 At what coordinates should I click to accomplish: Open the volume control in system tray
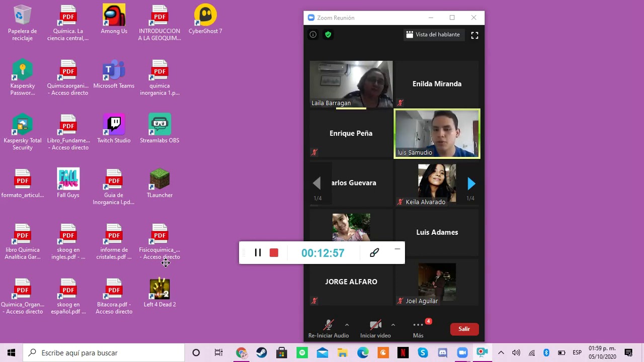point(516,352)
